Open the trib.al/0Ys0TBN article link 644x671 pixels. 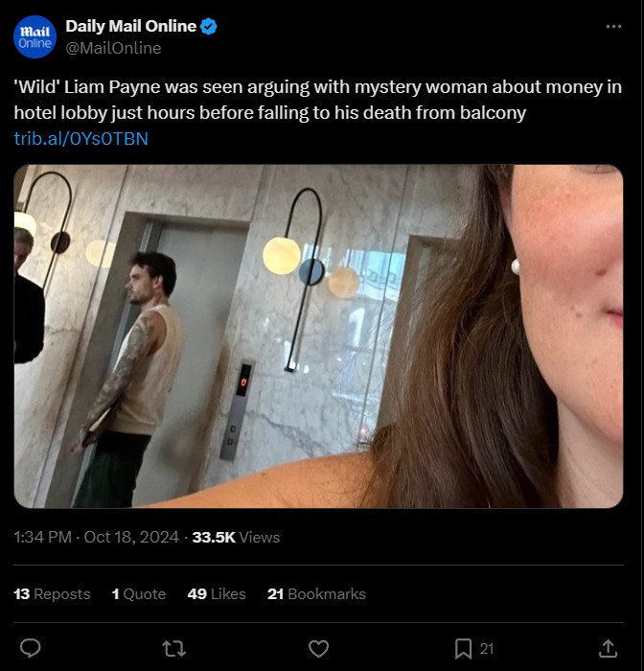click(x=81, y=139)
